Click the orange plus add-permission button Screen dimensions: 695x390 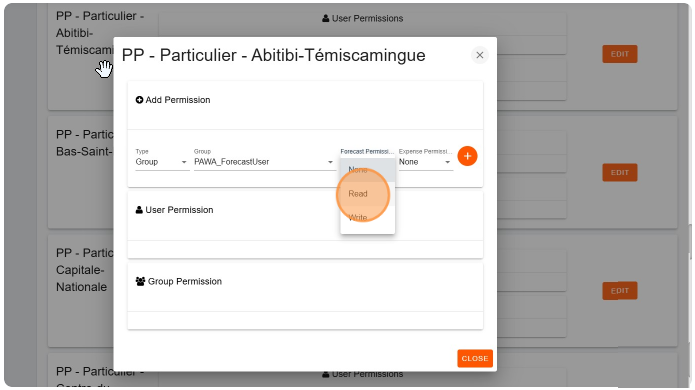(x=467, y=156)
